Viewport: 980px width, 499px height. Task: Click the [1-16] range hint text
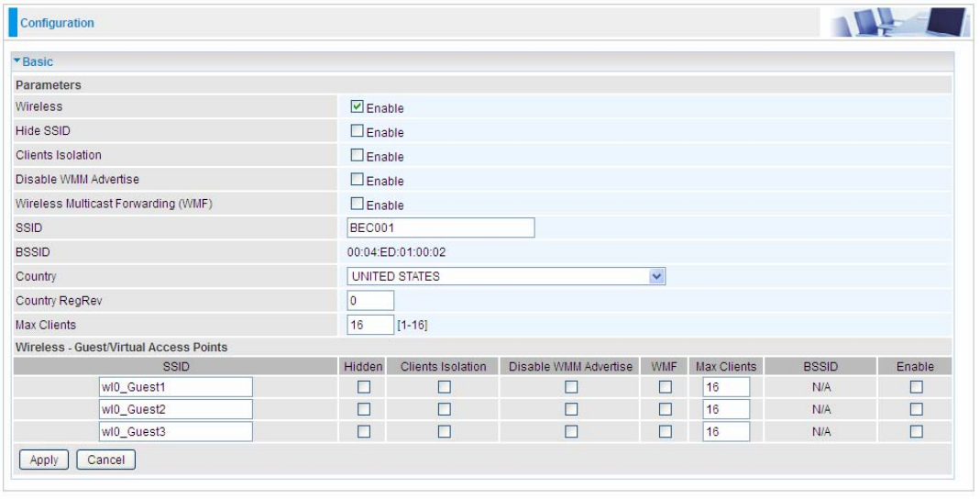click(413, 325)
